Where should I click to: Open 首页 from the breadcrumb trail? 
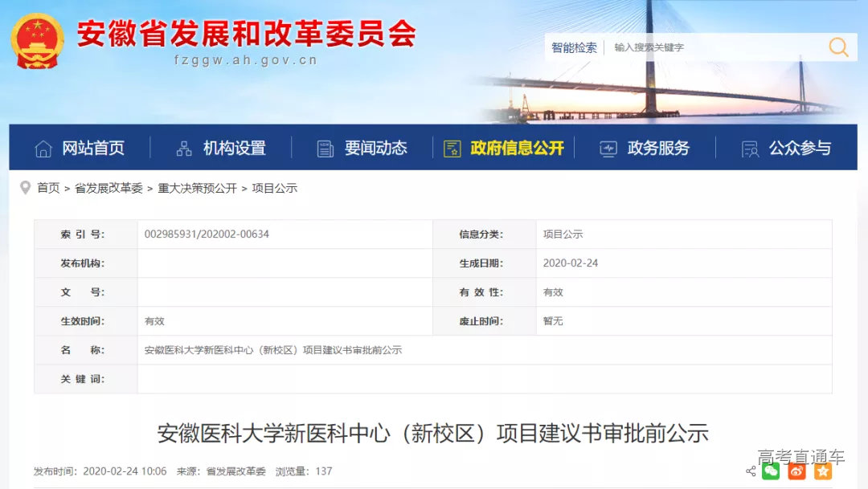coord(48,187)
